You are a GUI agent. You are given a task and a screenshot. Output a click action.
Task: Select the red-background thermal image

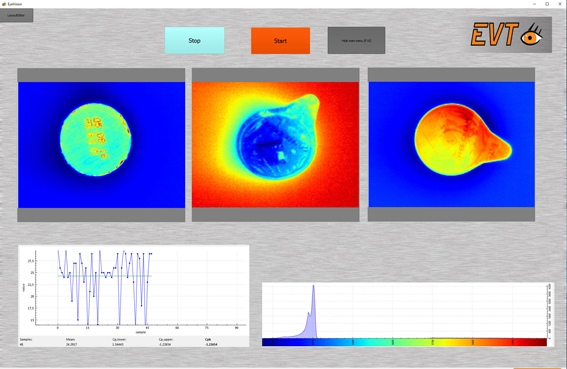click(x=275, y=145)
